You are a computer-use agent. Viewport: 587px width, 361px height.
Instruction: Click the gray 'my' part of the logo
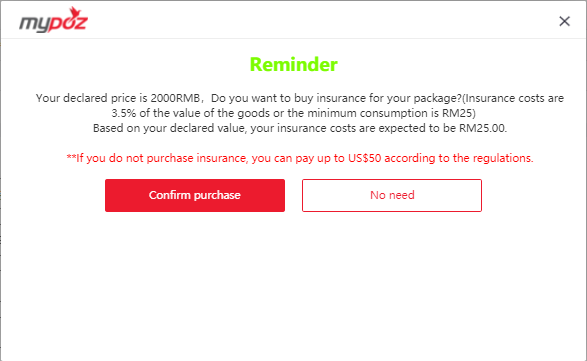[34, 24]
